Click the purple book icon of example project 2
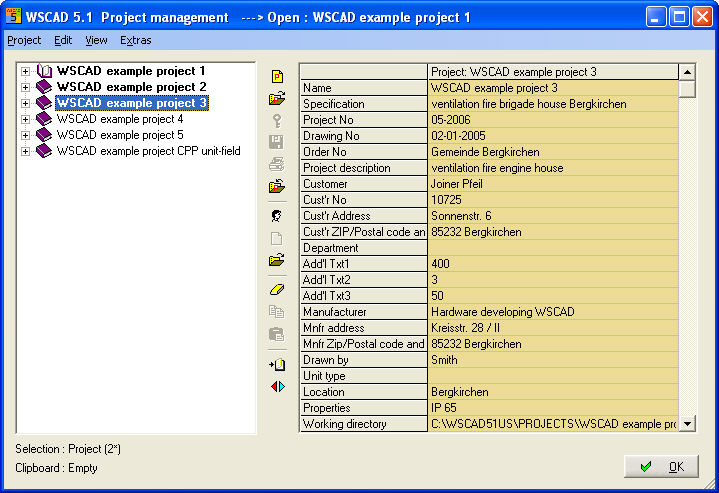The height and width of the screenshot is (493, 719). [44, 87]
